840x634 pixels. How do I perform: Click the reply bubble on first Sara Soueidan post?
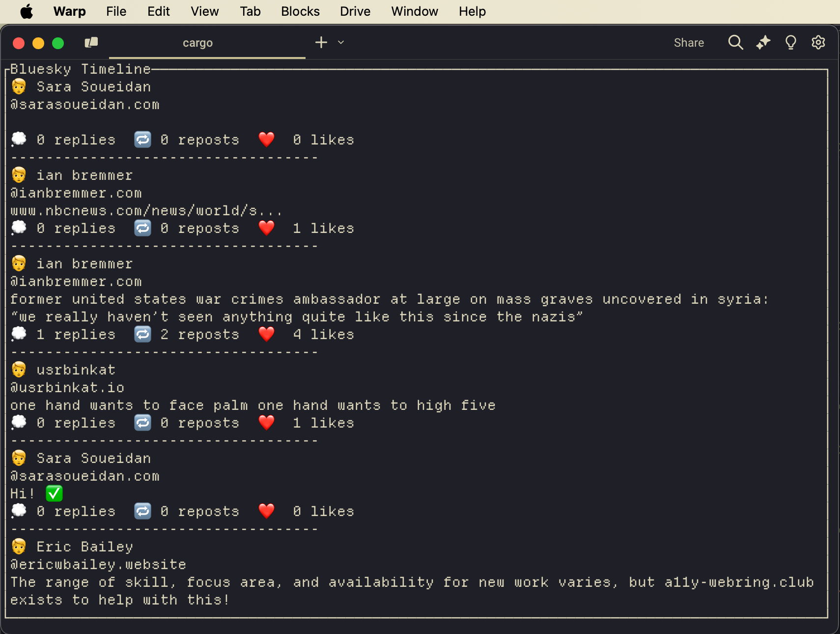coord(19,140)
